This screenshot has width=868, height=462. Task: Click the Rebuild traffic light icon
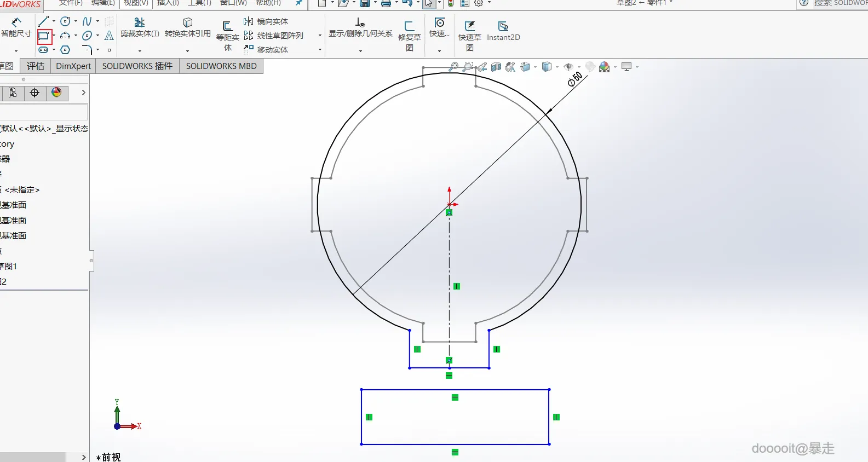click(451, 3)
